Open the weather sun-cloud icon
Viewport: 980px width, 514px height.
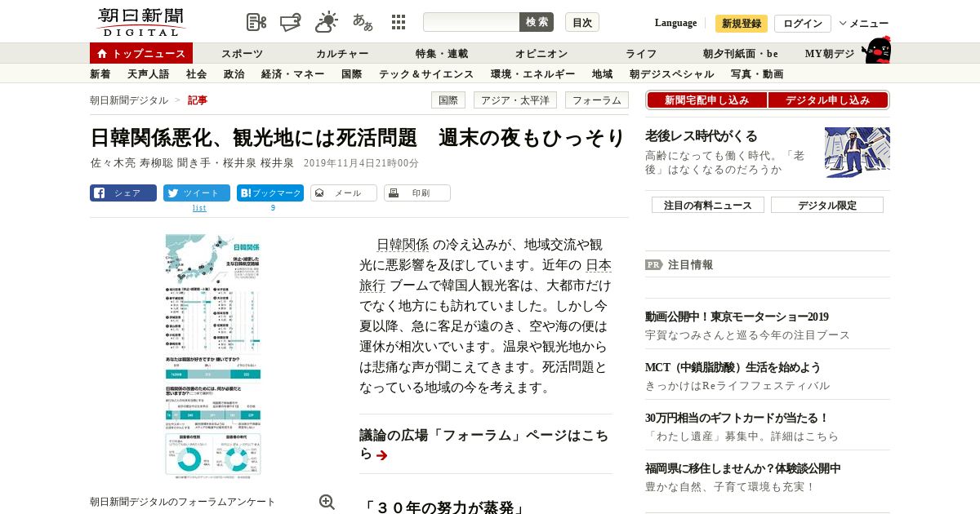(327, 22)
